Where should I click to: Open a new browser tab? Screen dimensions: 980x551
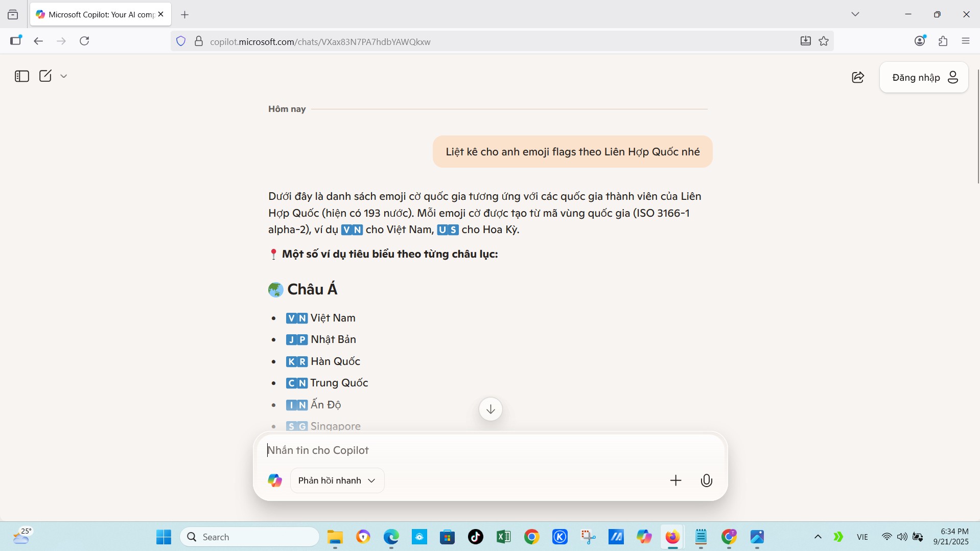click(185, 15)
